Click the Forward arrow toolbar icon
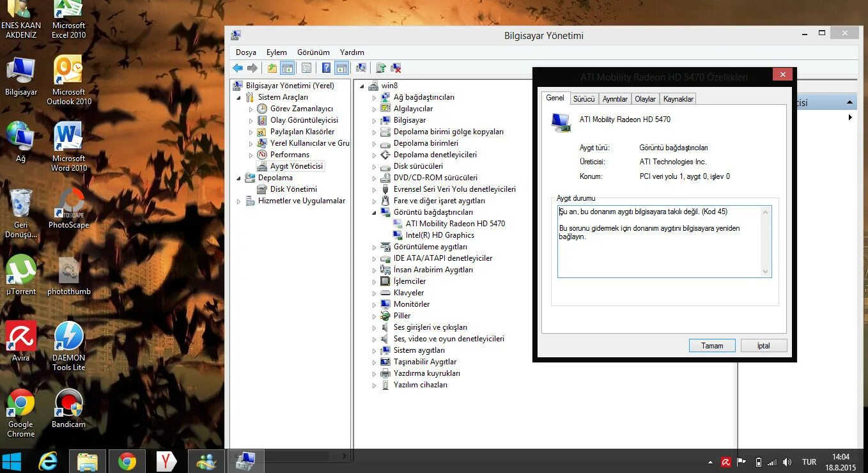 (x=252, y=68)
